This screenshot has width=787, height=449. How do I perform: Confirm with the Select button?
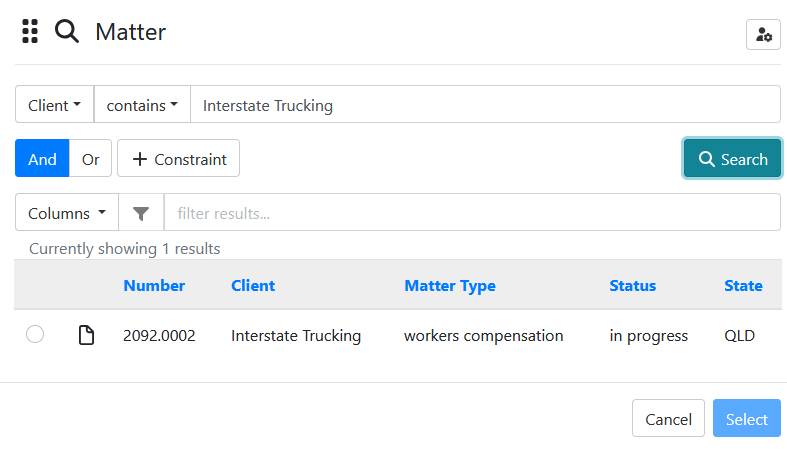[747, 418]
